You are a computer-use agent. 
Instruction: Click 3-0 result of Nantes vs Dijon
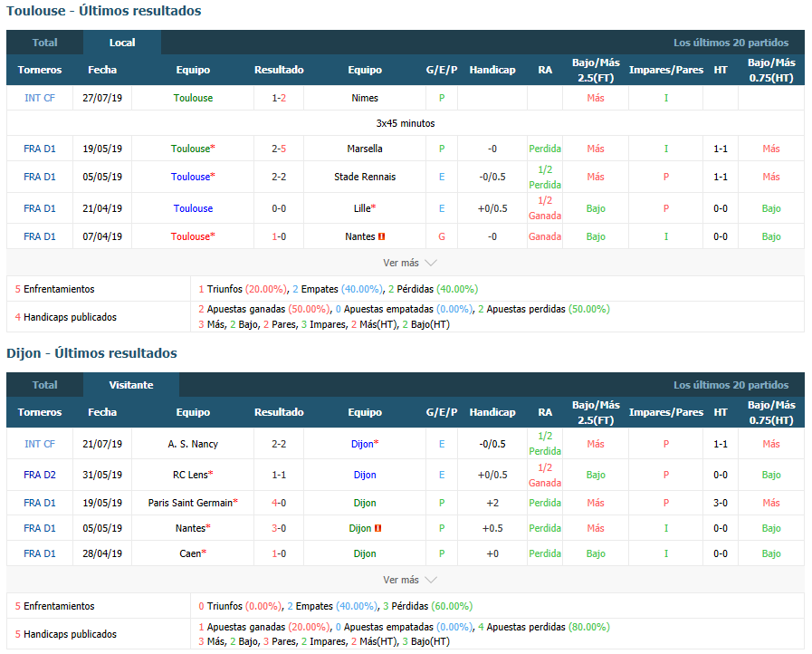[x=279, y=528]
